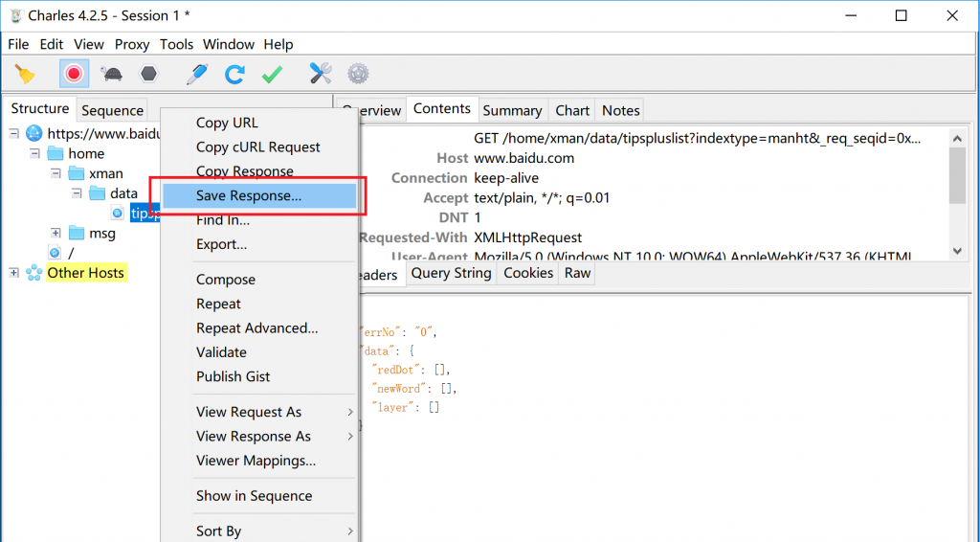Open the File menu
Viewport: 980px width, 542px height.
coord(18,44)
